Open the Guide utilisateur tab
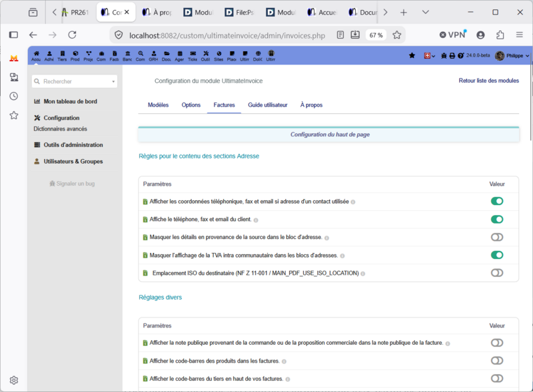The height and width of the screenshot is (392, 533). 268,105
